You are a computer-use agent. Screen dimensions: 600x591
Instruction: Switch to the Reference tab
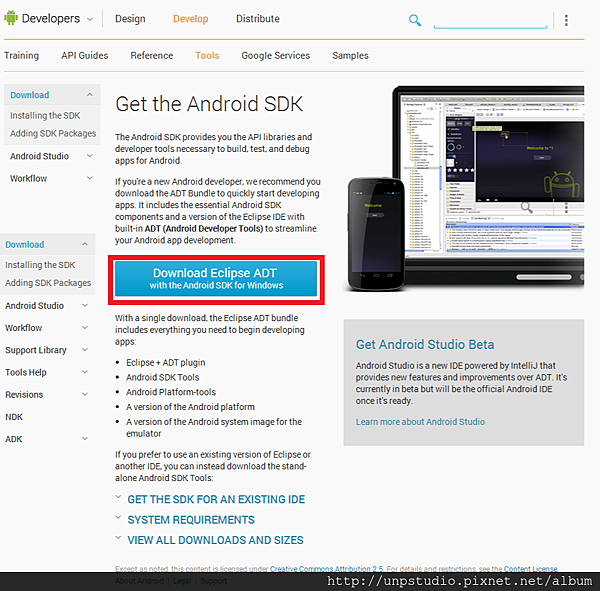coord(152,56)
